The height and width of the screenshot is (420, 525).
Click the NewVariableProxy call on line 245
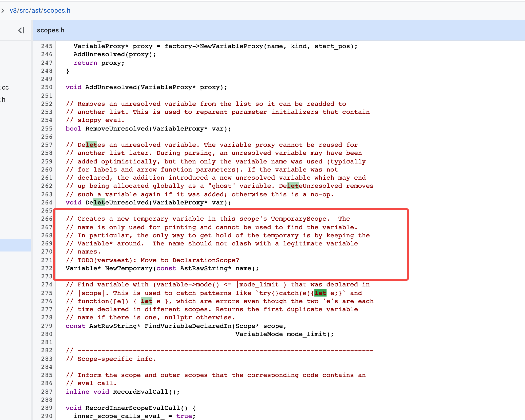pos(231,46)
